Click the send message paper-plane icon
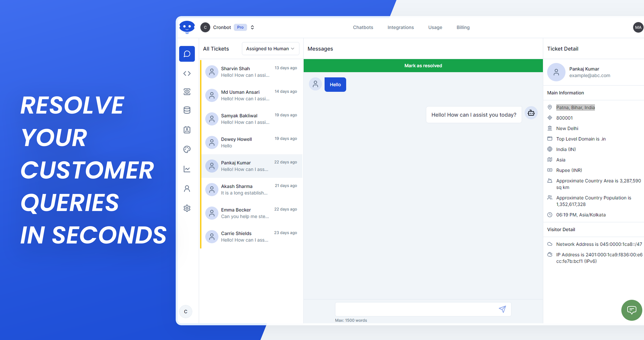The image size is (644, 340). pos(502,309)
